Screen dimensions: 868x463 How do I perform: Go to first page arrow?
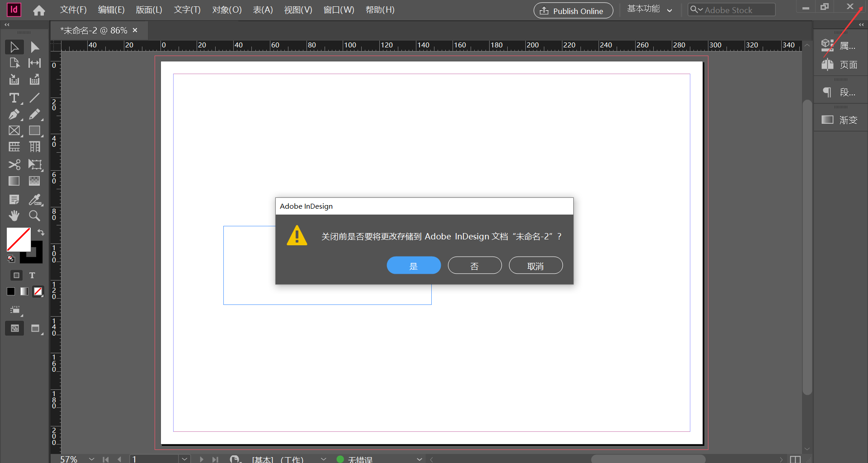(105, 459)
